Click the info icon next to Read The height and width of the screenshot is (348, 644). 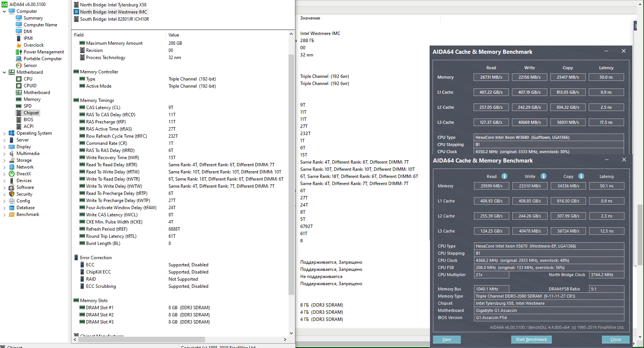[x=504, y=176]
